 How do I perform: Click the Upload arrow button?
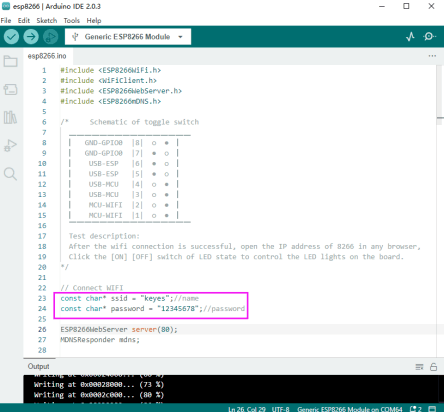point(31,37)
